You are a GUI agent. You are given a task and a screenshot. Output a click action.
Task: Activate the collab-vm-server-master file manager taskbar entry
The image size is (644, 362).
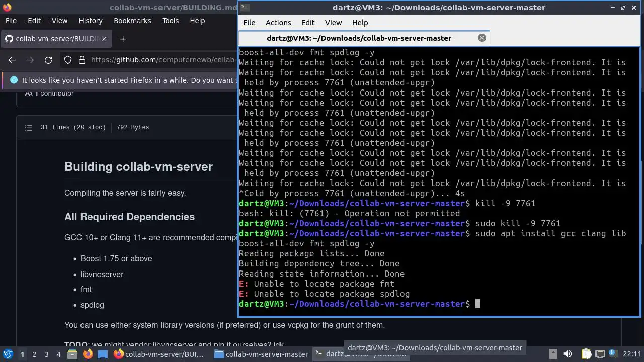(261, 354)
